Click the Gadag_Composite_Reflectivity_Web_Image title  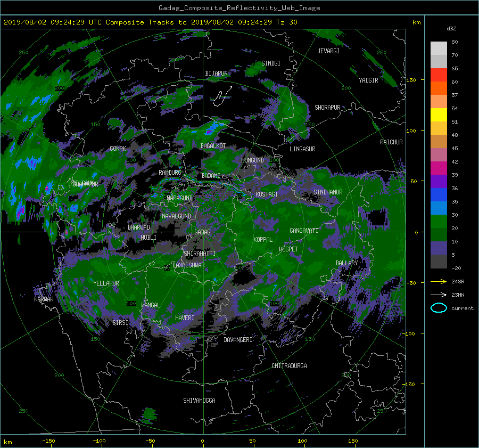point(239,8)
